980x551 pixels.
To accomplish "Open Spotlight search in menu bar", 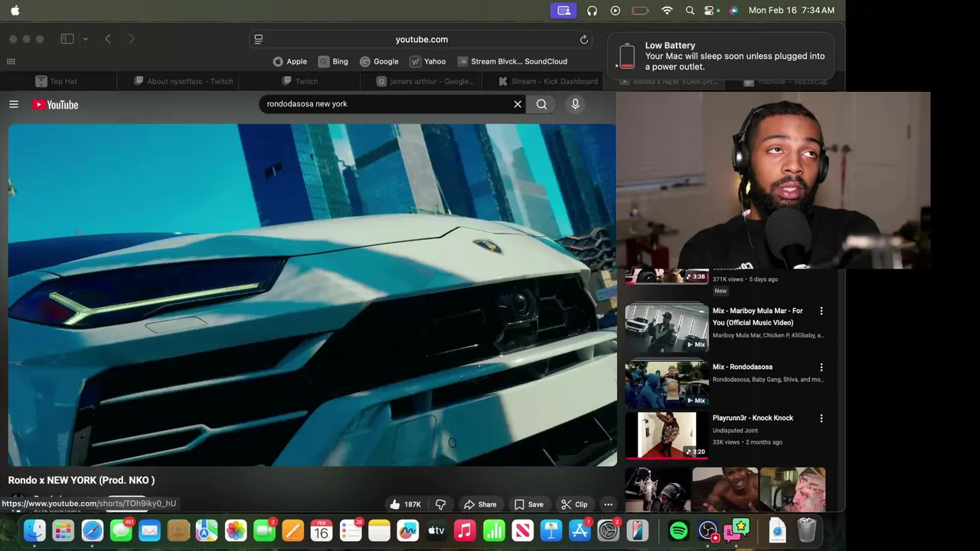I will click(x=690, y=11).
